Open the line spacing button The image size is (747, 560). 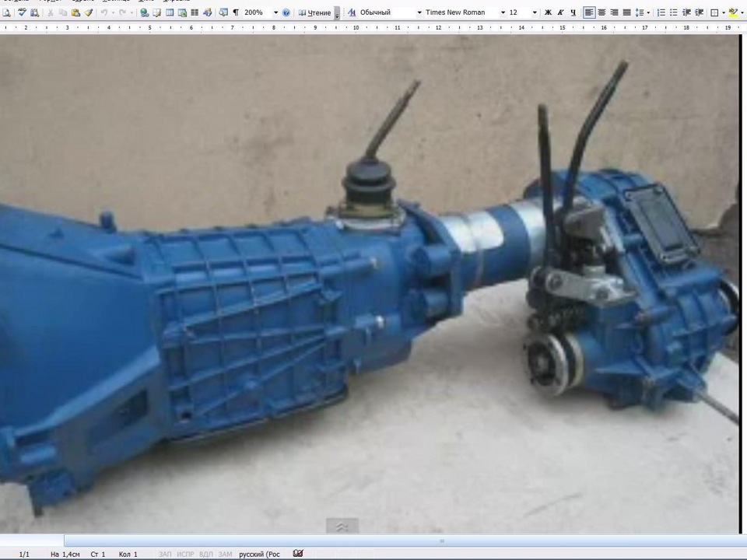tap(640, 13)
